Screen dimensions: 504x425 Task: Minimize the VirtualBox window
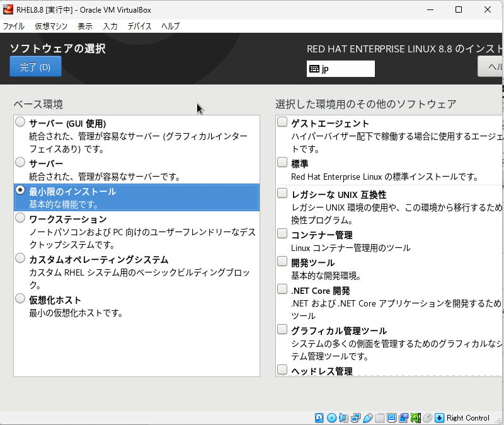(x=430, y=9)
